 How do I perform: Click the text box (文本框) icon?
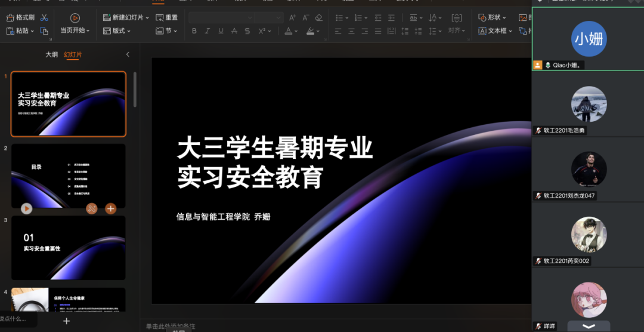point(482,31)
